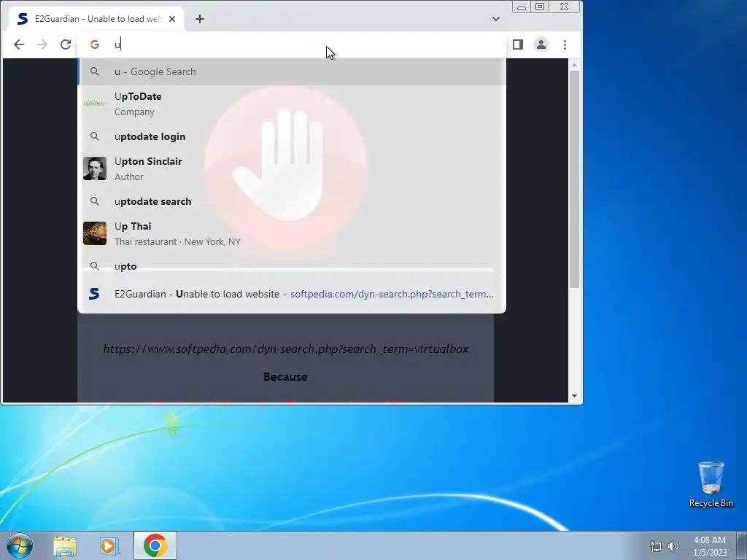Open the side panel icon

click(518, 44)
